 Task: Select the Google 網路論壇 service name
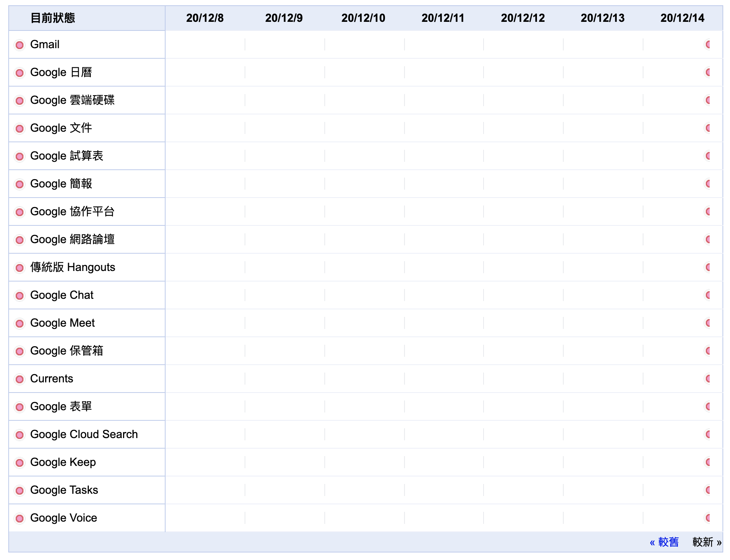click(x=72, y=239)
